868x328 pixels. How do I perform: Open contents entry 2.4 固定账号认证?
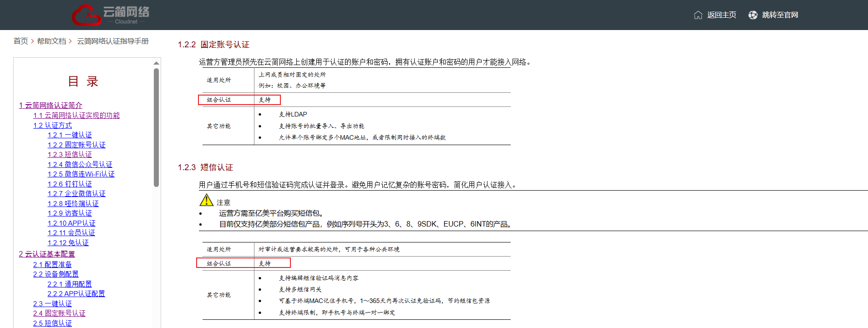59,313
